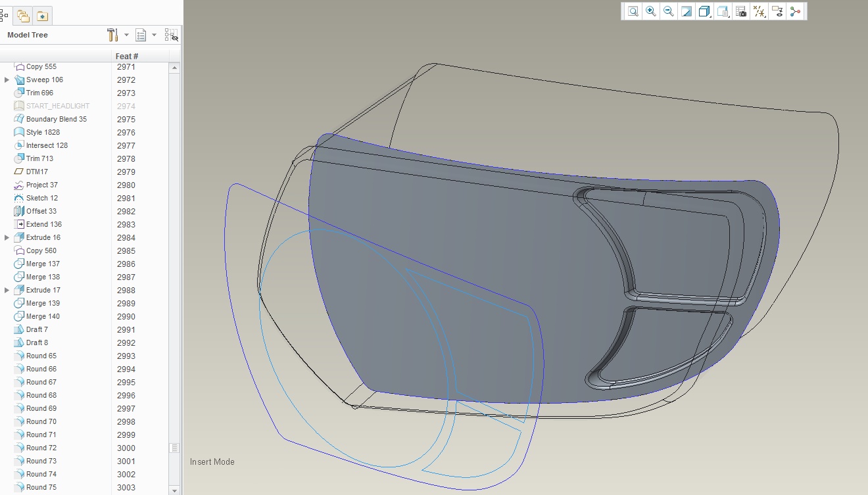Click feature number 2984 cell
868x495 pixels.
[126, 237]
